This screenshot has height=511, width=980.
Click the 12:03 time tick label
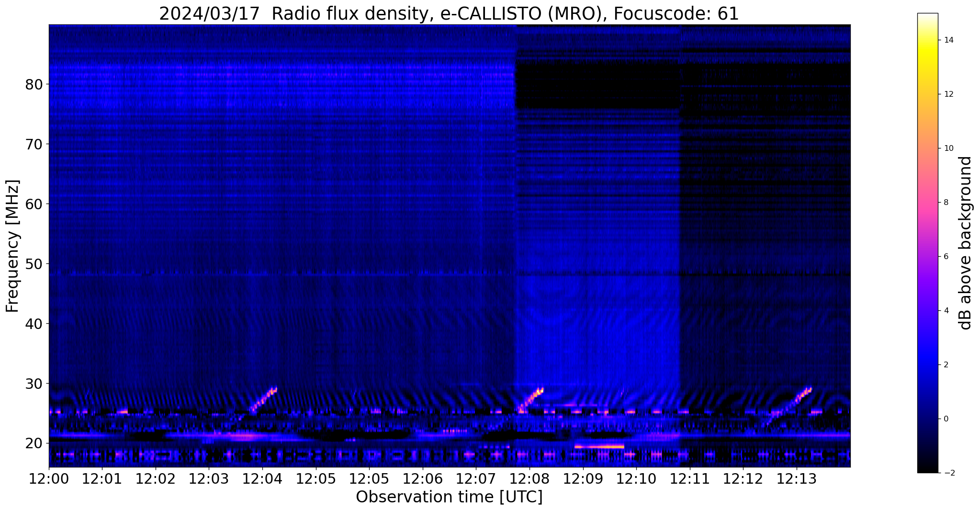coord(209,479)
